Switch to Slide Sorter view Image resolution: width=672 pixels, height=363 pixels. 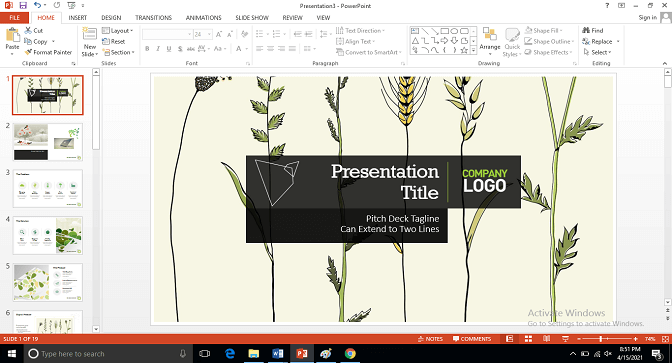click(528, 339)
